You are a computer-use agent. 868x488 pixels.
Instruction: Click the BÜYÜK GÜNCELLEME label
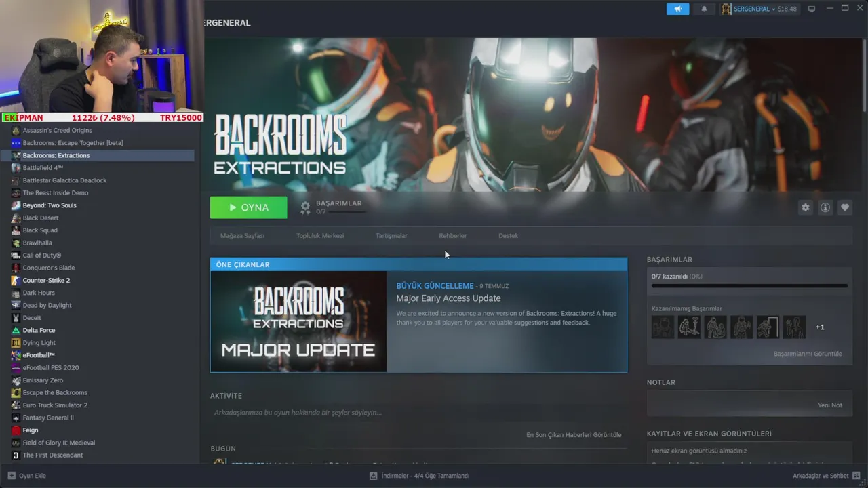pyautogui.click(x=435, y=286)
